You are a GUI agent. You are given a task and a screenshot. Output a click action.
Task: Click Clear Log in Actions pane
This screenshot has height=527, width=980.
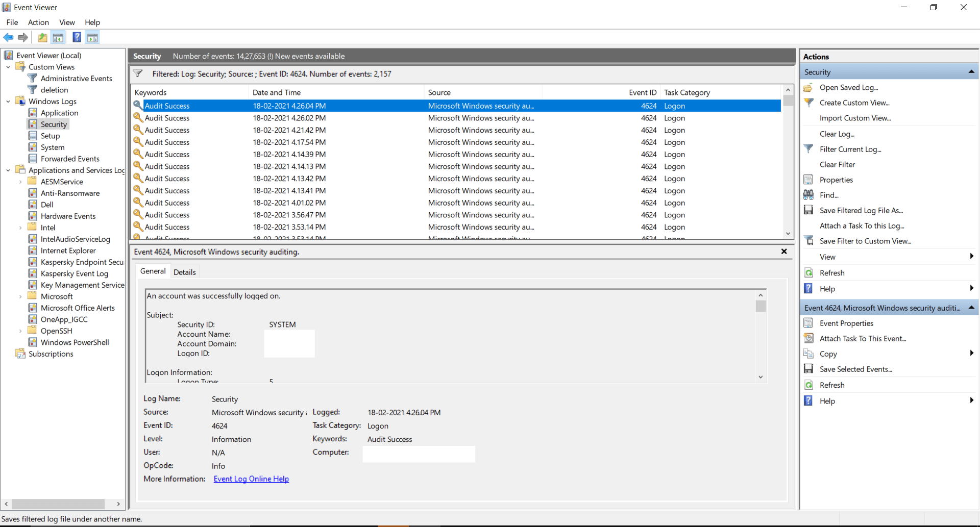click(837, 134)
